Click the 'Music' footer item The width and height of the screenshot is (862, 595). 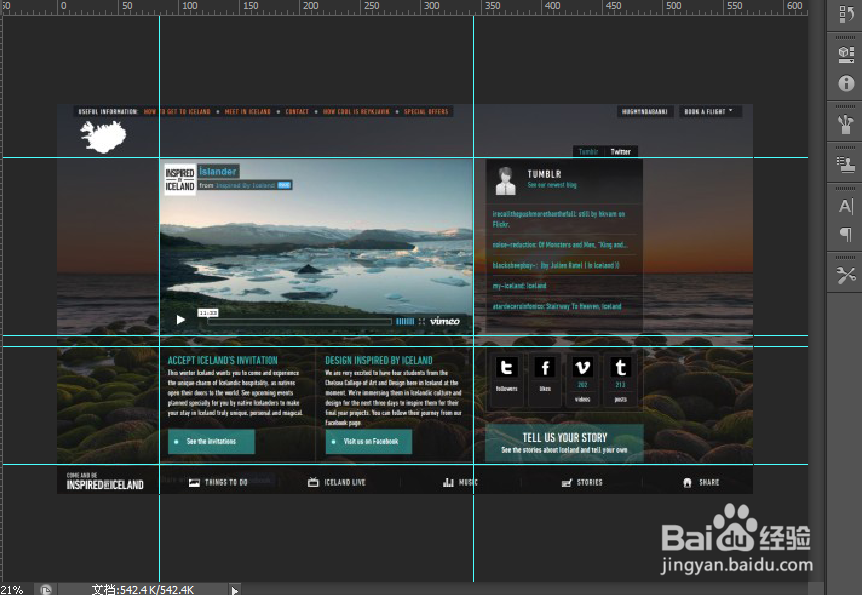coord(460,482)
